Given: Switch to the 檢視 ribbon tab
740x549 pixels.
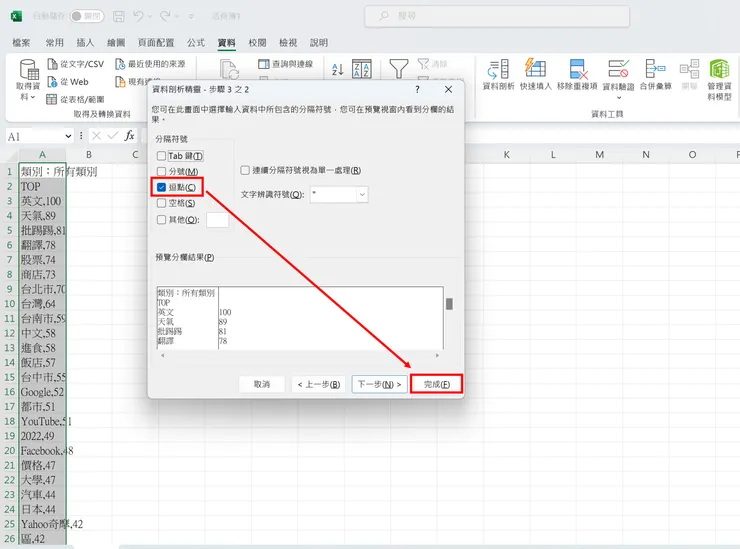Looking at the screenshot, I should (x=288, y=42).
